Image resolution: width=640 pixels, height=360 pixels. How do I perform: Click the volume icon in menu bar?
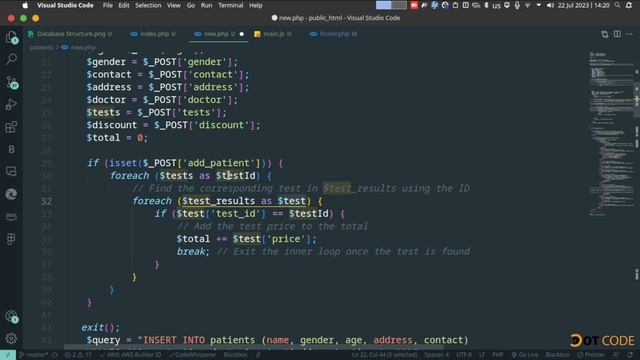(x=550, y=5)
